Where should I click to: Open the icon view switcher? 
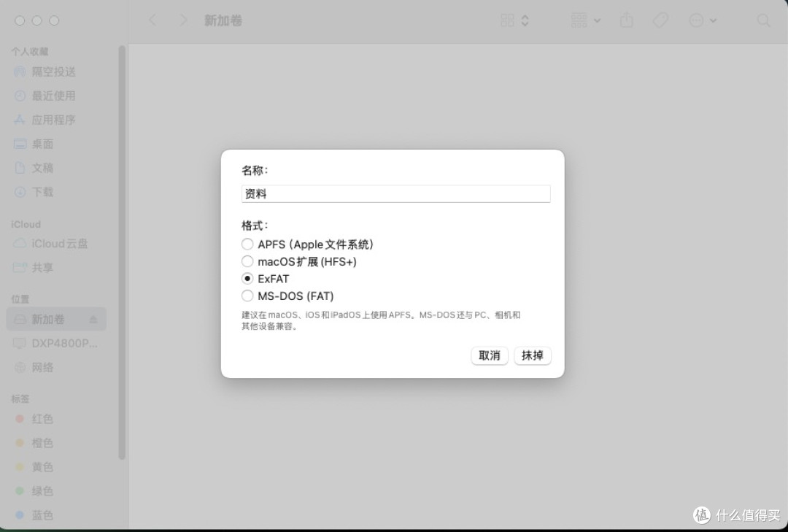coord(508,20)
